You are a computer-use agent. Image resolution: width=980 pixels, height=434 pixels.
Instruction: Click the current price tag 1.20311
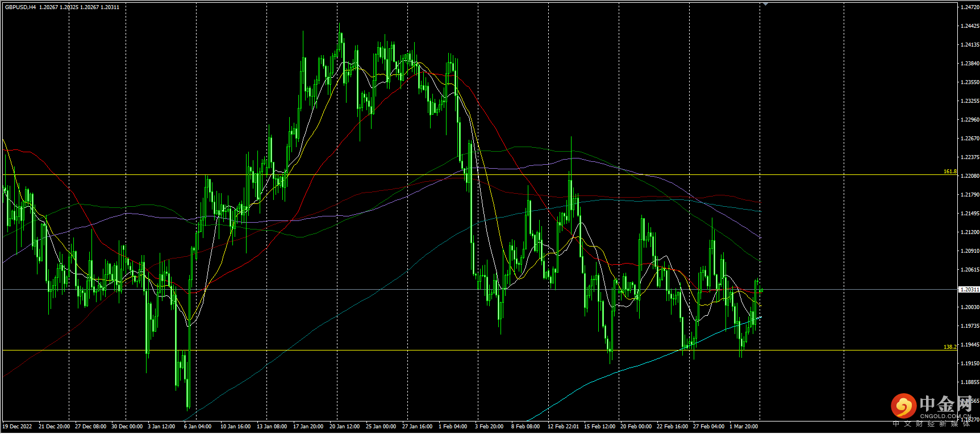(x=969, y=289)
